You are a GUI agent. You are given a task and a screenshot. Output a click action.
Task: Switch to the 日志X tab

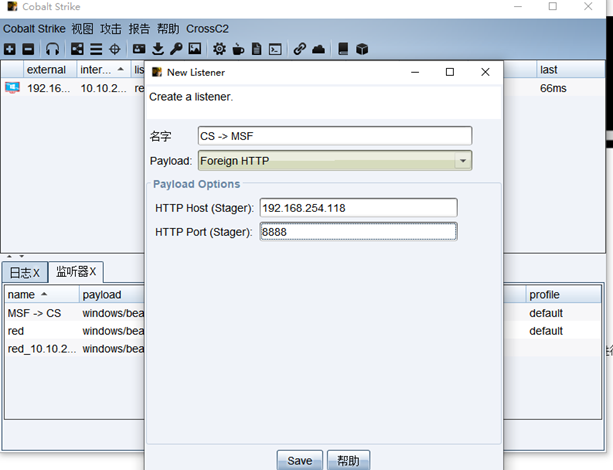[25, 273]
